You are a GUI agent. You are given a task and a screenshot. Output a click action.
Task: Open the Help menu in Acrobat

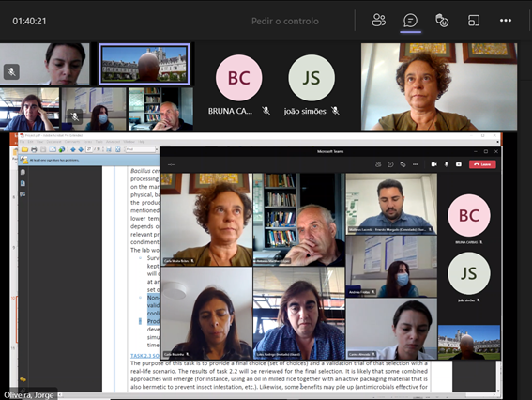(x=142, y=142)
